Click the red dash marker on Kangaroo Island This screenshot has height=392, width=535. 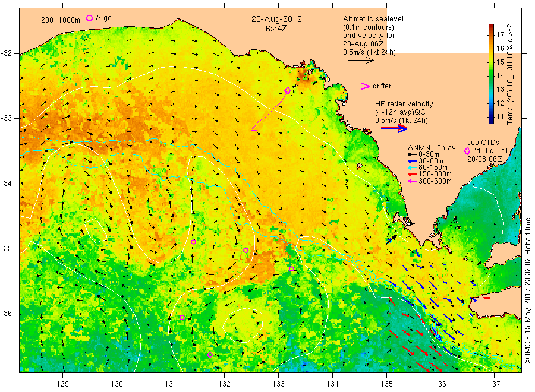[487, 298]
